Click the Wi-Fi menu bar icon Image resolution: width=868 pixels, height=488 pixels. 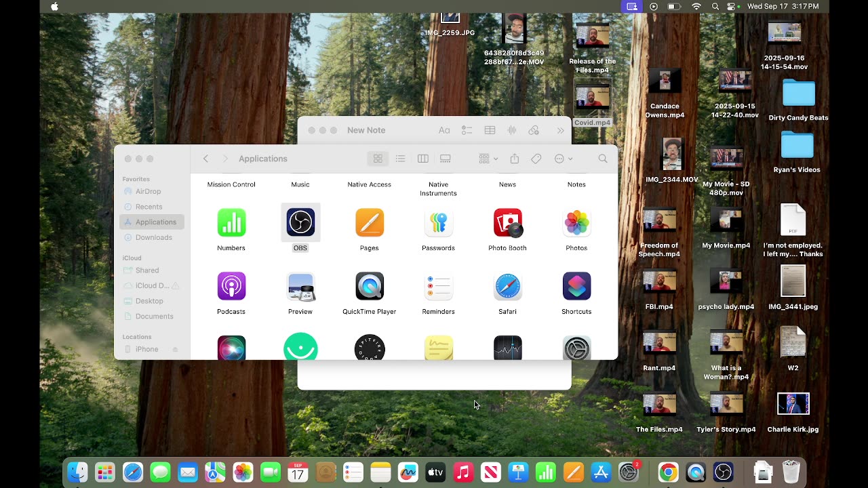click(696, 7)
